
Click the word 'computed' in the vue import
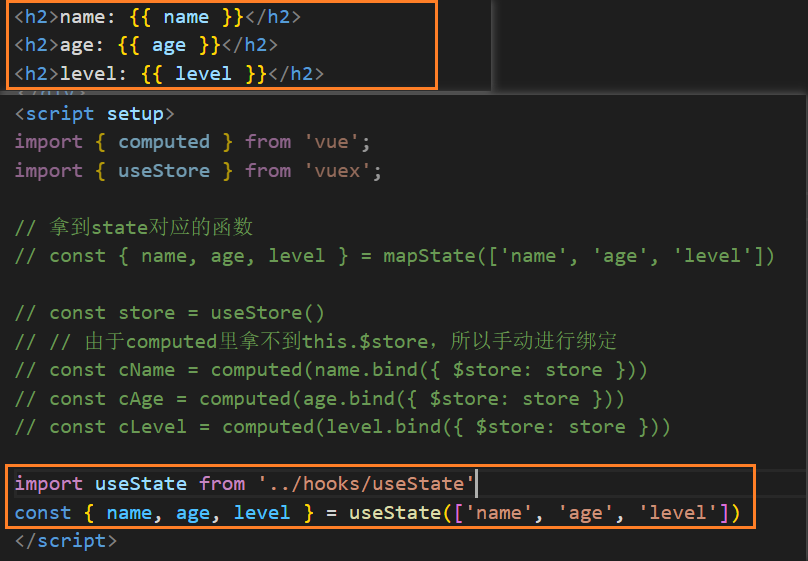164,142
